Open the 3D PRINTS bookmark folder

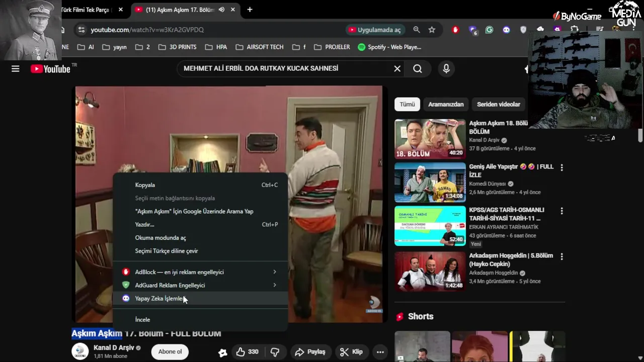[x=177, y=47]
